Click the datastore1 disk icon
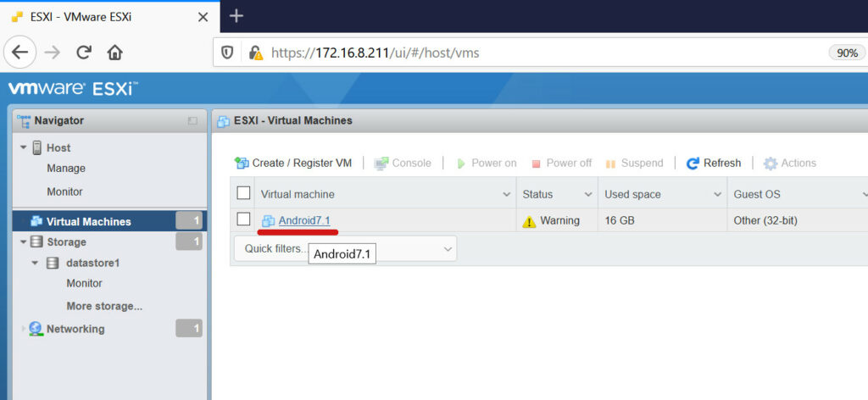The image size is (868, 400). pos(53,263)
